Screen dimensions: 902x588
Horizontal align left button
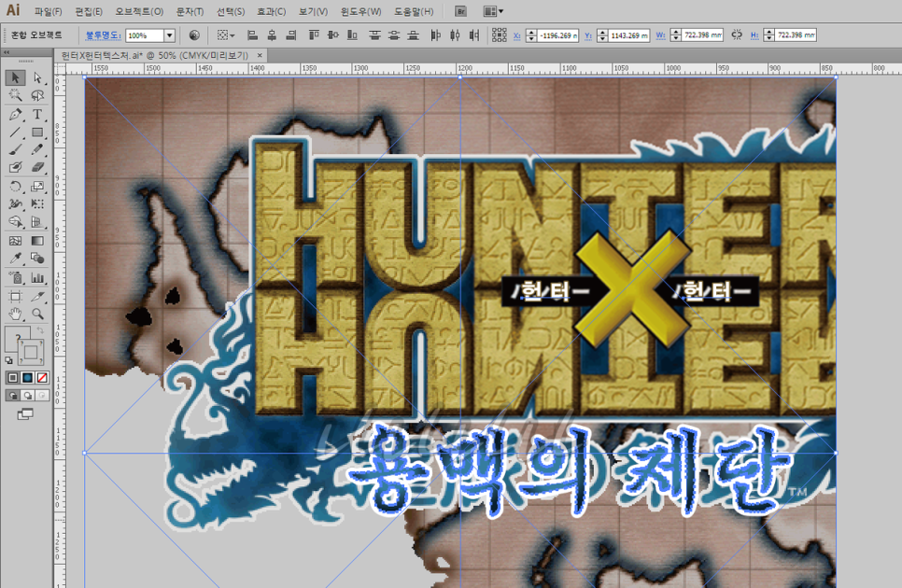(x=252, y=35)
